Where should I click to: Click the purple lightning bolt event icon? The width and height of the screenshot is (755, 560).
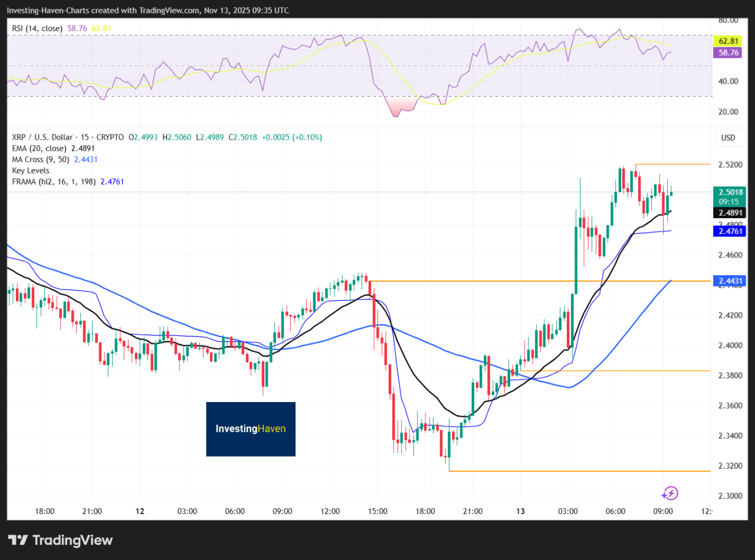(670, 493)
